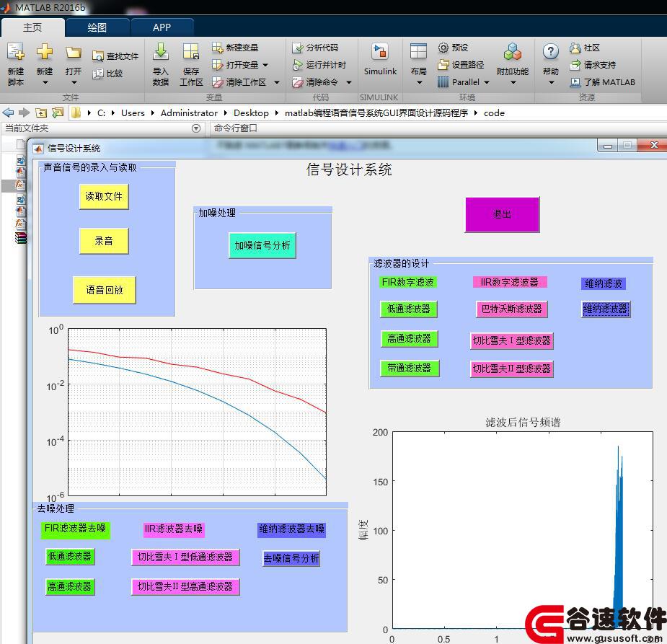The height and width of the screenshot is (644, 667).
Task: Open Simulink from the toolstrip
Action: [380, 60]
